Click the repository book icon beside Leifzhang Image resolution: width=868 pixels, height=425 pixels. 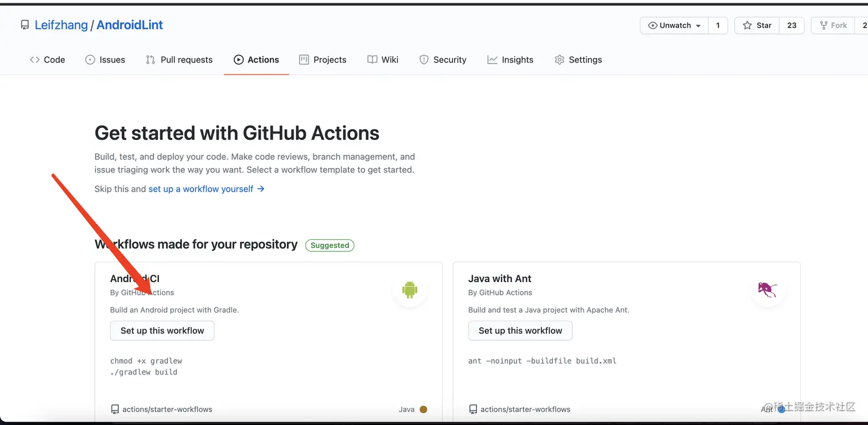(25, 25)
